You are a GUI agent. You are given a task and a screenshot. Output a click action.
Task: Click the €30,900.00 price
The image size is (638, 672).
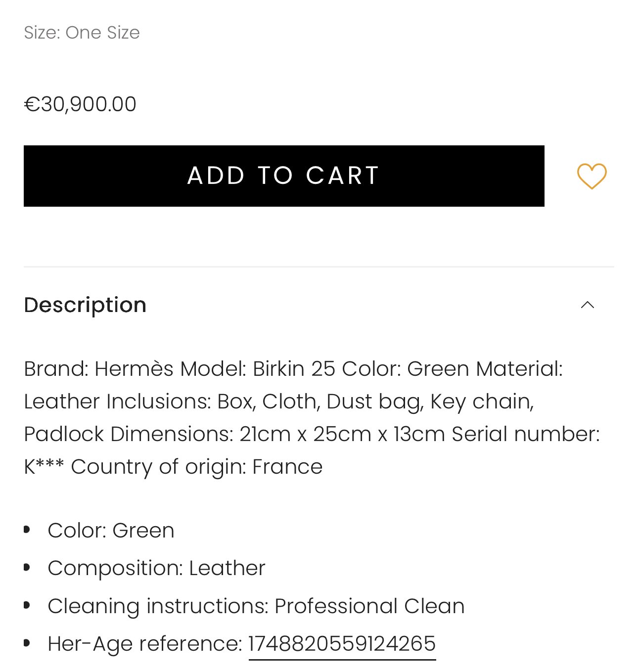click(80, 104)
